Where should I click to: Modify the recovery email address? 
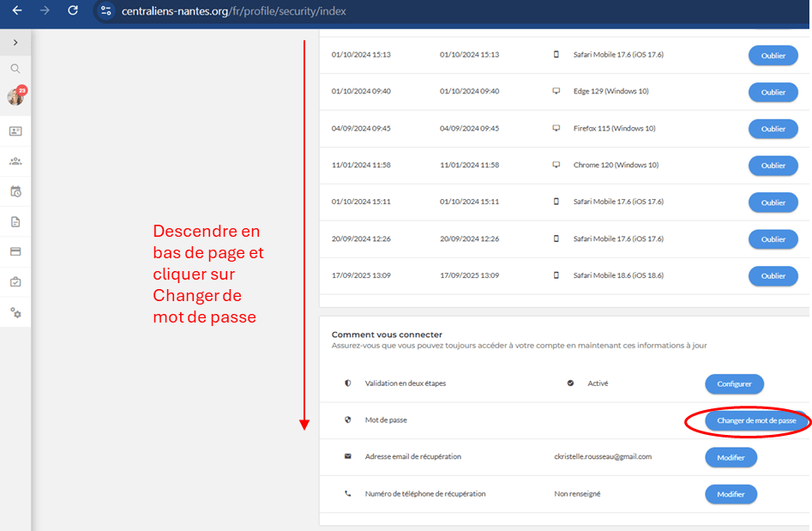click(731, 457)
